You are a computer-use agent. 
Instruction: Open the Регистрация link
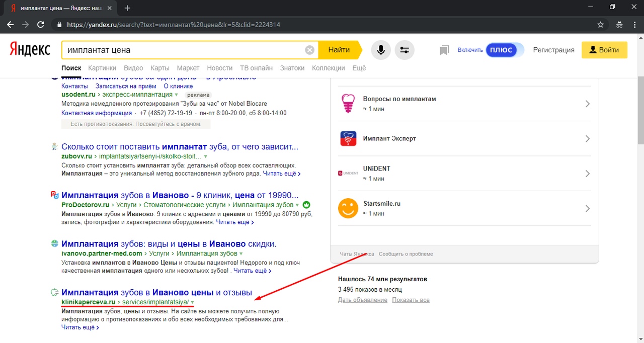[x=554, y=50]
